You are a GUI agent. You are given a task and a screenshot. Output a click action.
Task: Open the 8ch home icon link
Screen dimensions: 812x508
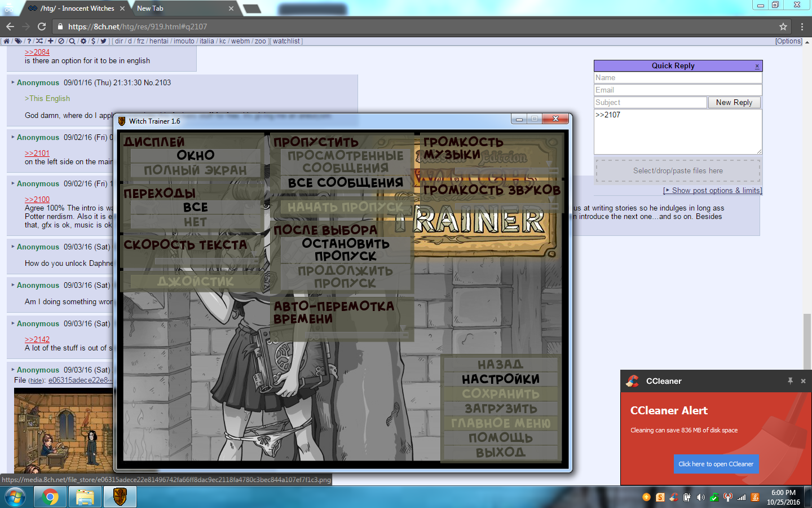tap(7, 41)
